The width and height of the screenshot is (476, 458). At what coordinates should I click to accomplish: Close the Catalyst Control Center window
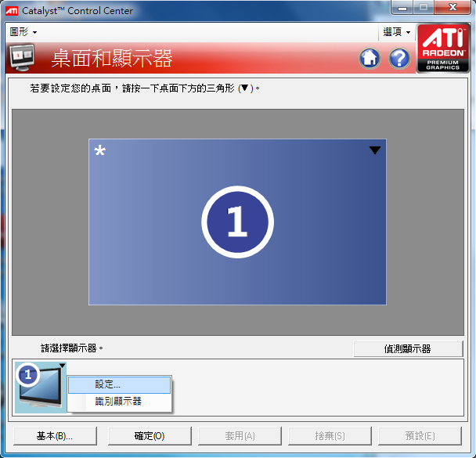click(x=453, y=7)
